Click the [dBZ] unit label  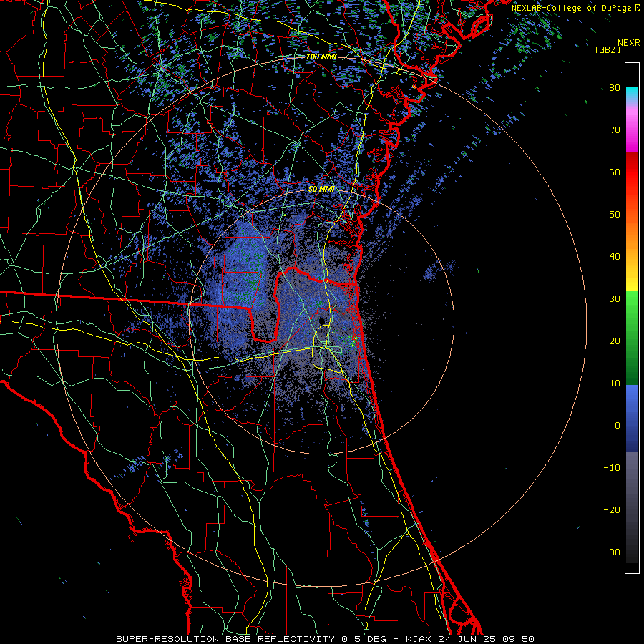click(608, 50)
